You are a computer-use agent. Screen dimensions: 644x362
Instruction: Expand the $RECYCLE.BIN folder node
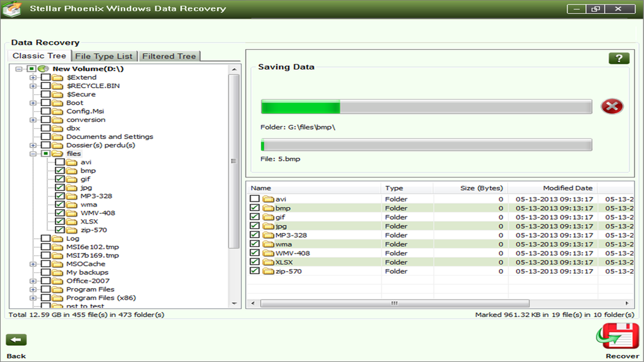33,86
